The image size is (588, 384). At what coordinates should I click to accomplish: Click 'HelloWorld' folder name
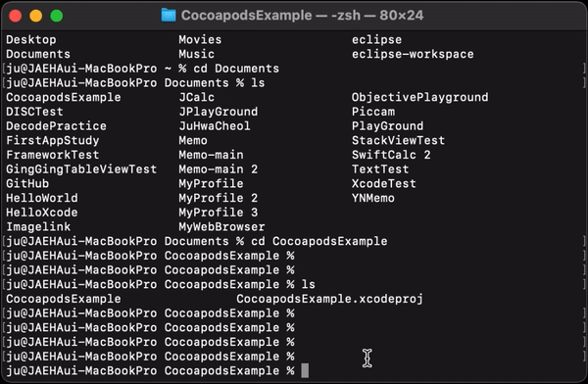(x=42, y=198)
